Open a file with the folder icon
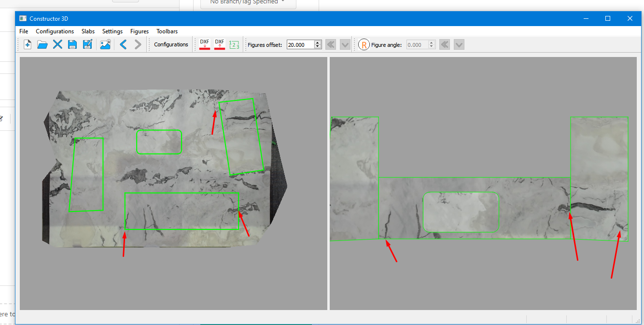The image size is (644, 325). point(42,44)
